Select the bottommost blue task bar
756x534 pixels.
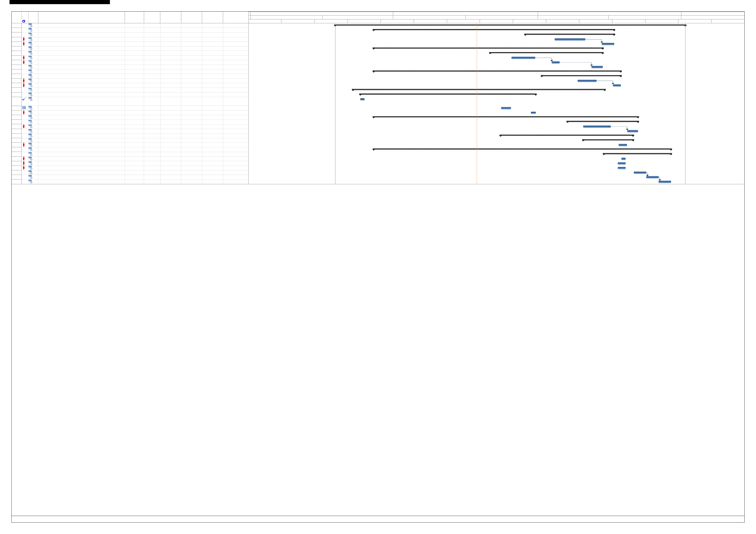tap(664, 182)
